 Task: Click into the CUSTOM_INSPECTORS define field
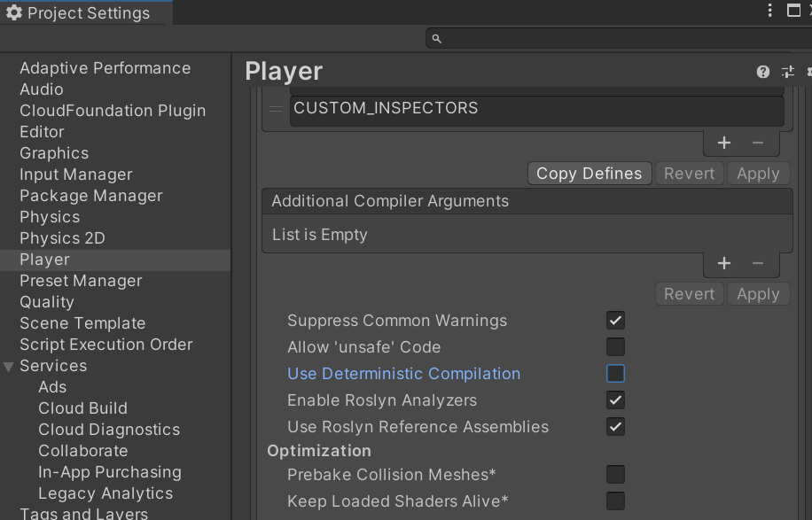point(536,110)
